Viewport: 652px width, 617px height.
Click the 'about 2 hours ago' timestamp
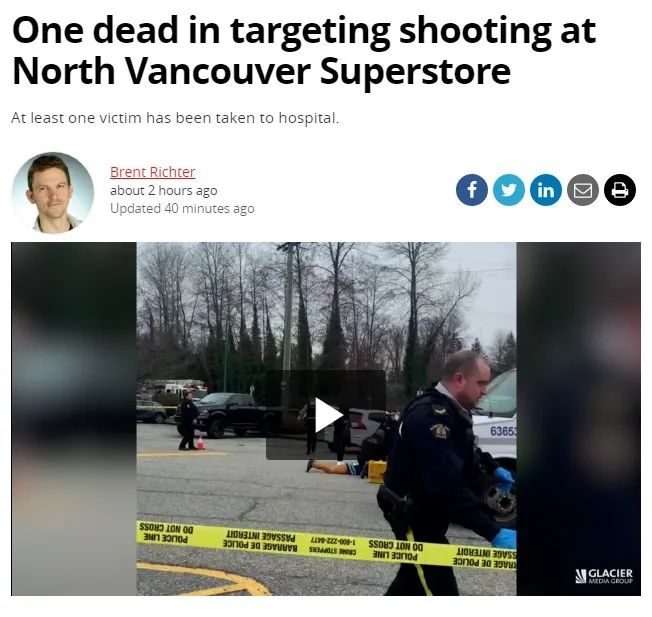163,190
